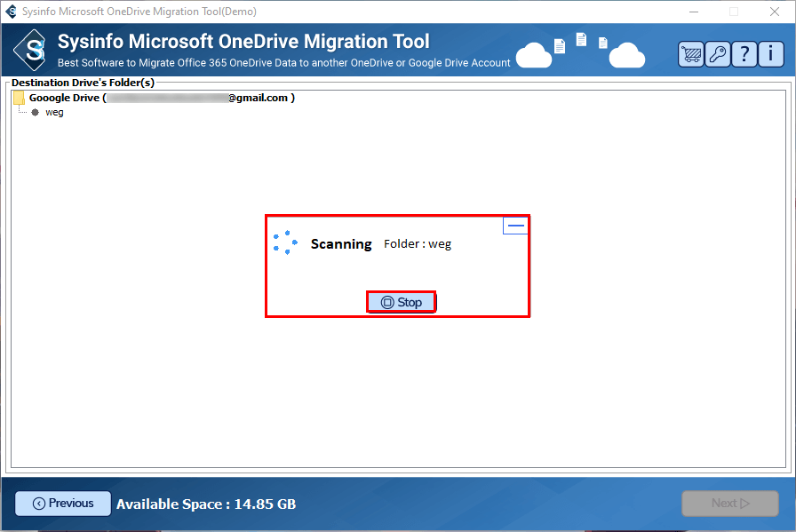796x532 pixels.
Task: Minimize the application window from title bar
Action: (x=694, y=12)
